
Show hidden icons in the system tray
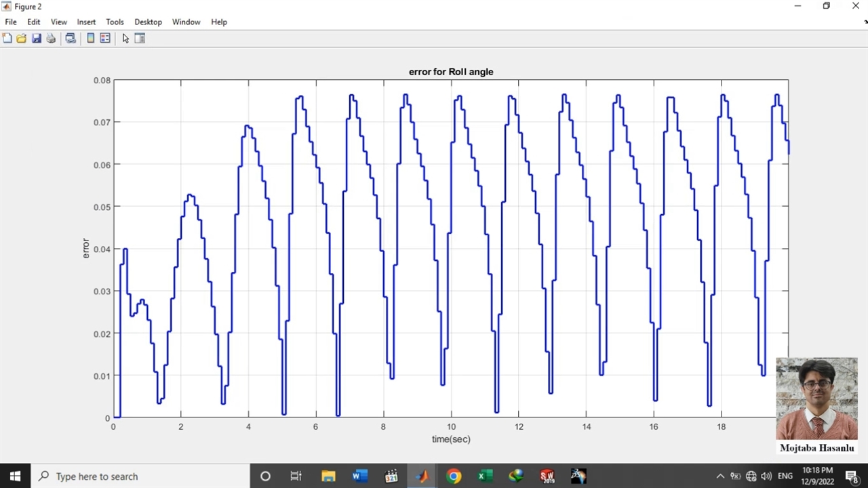click(720, 476)
